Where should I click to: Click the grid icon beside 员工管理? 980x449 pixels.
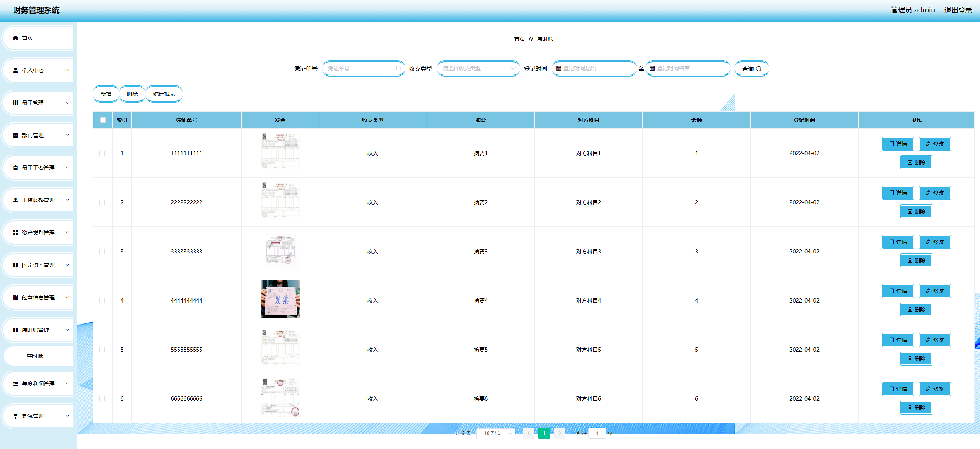tap(15, 103)
